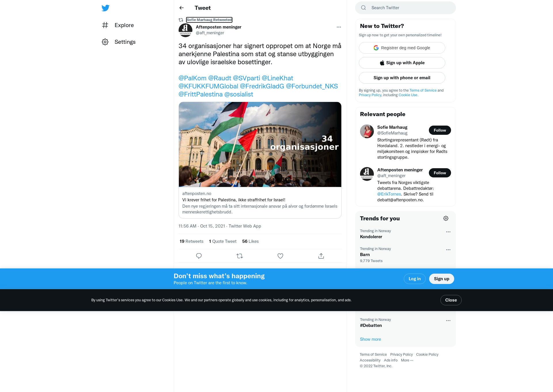
Task: Follow Sofie Marhaug
Action: (440, 130)
